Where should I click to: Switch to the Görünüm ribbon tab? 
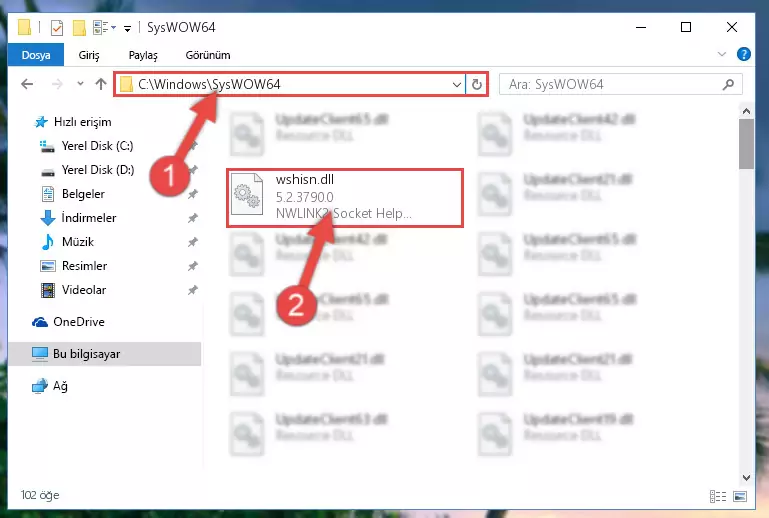tap(208, 55)
